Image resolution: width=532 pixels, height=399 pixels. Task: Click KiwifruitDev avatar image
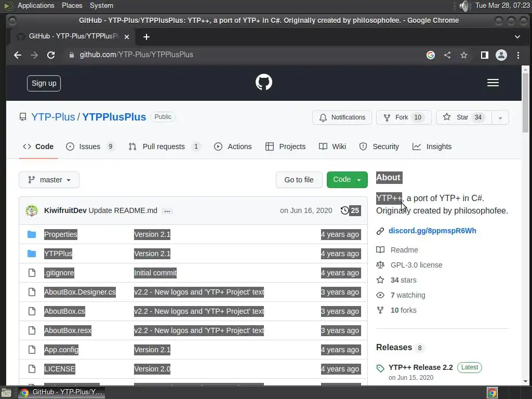tap(32, 211)
